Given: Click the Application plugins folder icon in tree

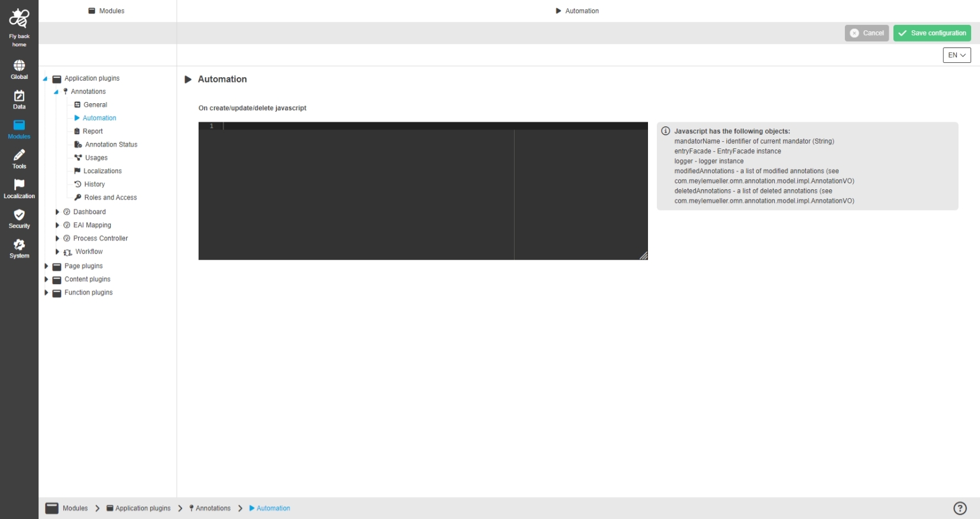Looking at the screenshot, I should [57, 79].
